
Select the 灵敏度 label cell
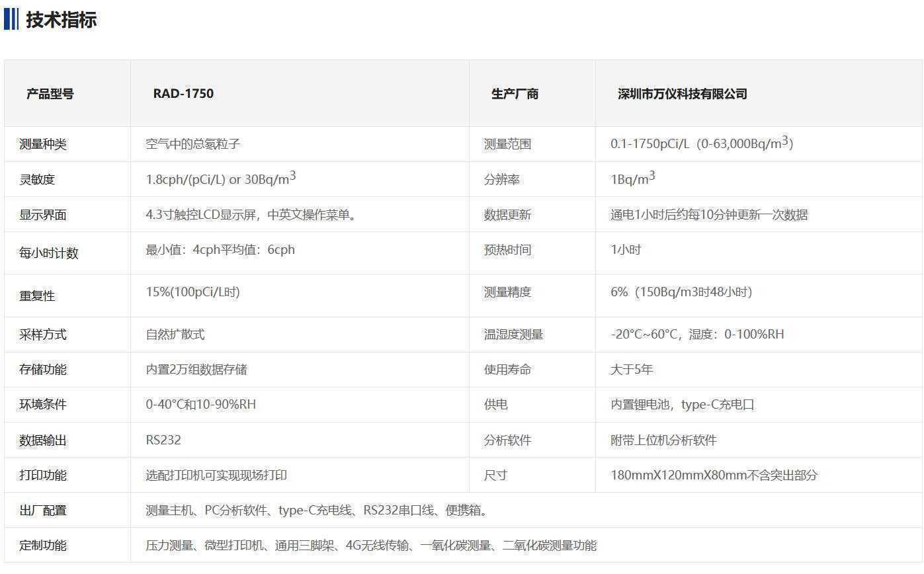(67, 179)
